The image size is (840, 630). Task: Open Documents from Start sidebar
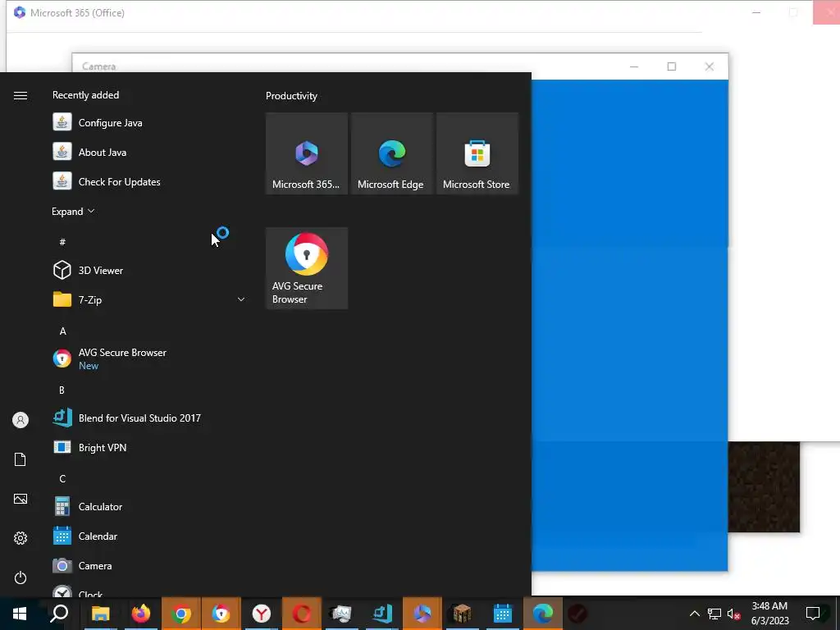point(21,459)
